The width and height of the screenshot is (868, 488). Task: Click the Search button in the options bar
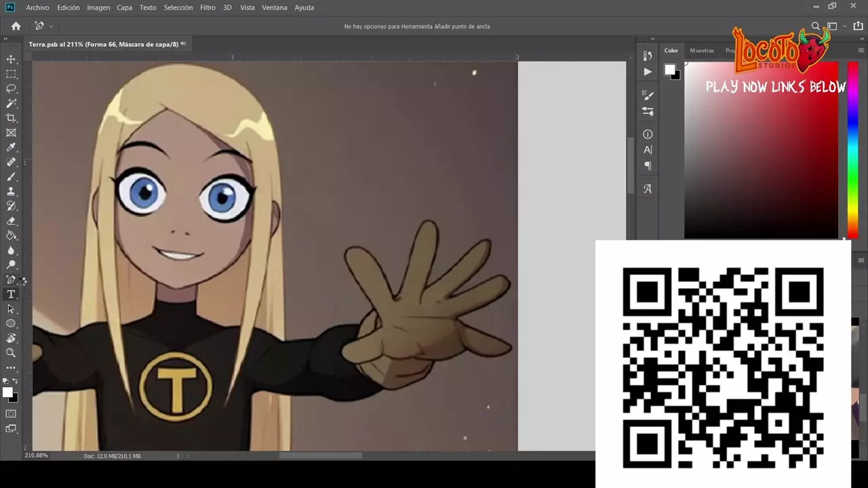[x=816, y=26]
